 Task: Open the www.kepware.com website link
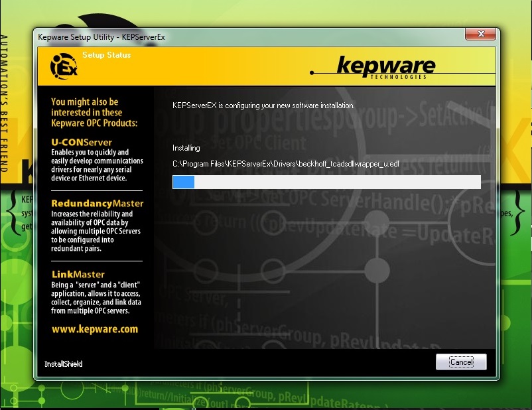tap(95, 329)
